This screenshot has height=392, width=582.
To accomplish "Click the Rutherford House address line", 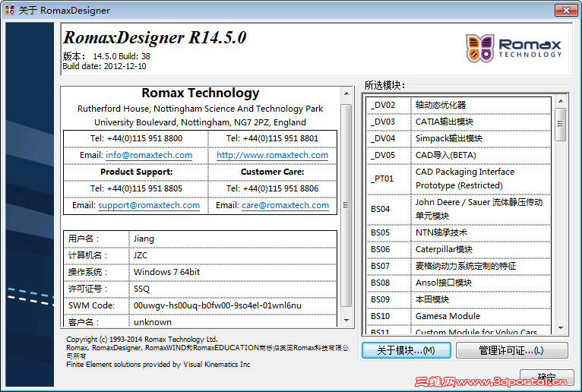I will coord(200,109).
